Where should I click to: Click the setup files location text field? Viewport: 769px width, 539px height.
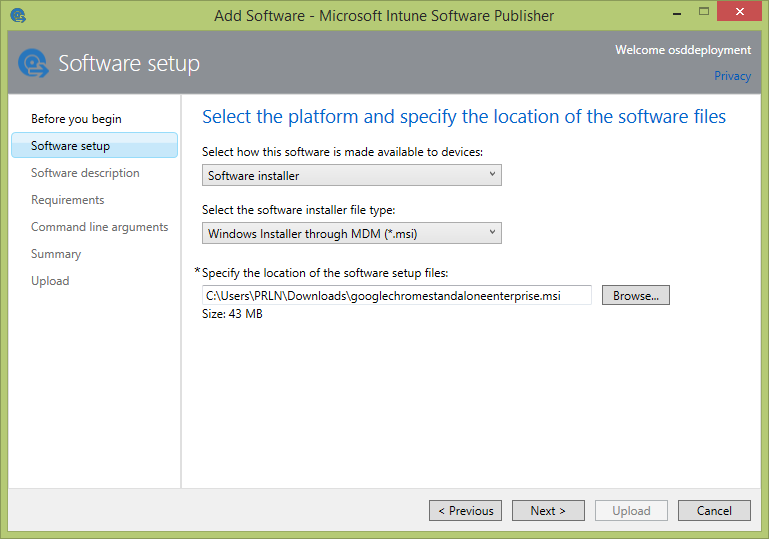(x=396, y=295)
